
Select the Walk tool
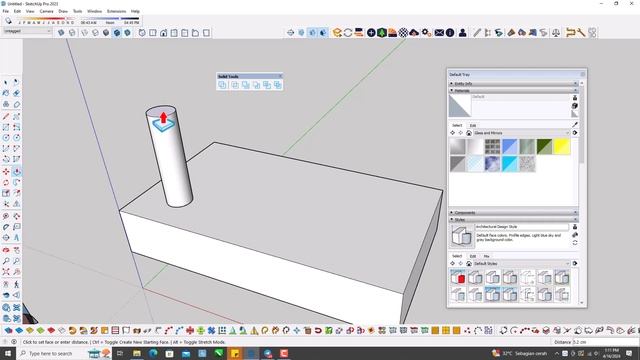[x=16, y=284]
